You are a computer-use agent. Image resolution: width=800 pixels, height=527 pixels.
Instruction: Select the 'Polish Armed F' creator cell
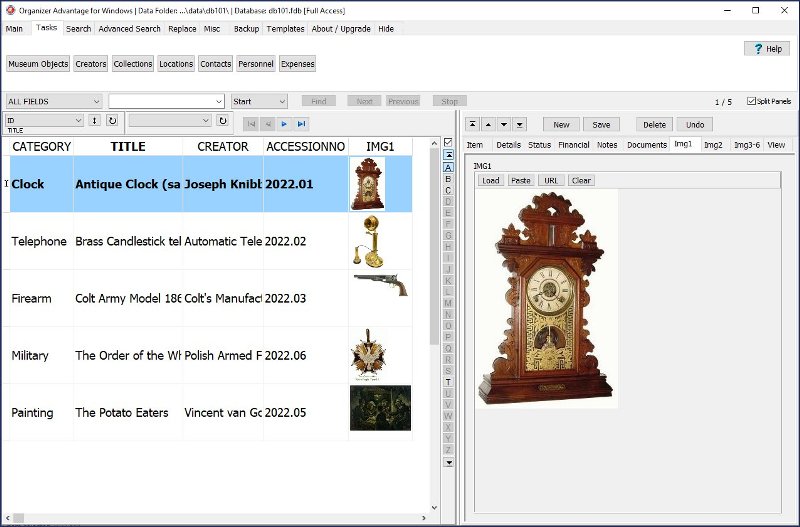tap(223, 356)
